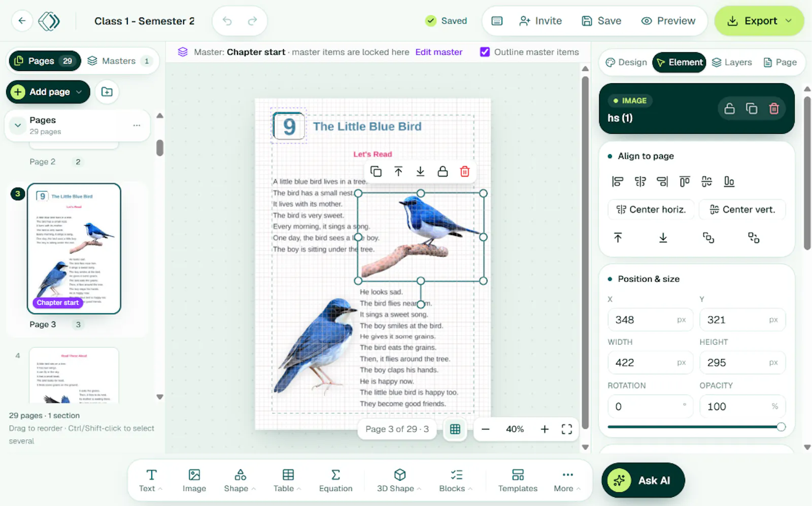Open the Export dropdown
The height and width of the screenshot is (506, 812).
point(759,21)
